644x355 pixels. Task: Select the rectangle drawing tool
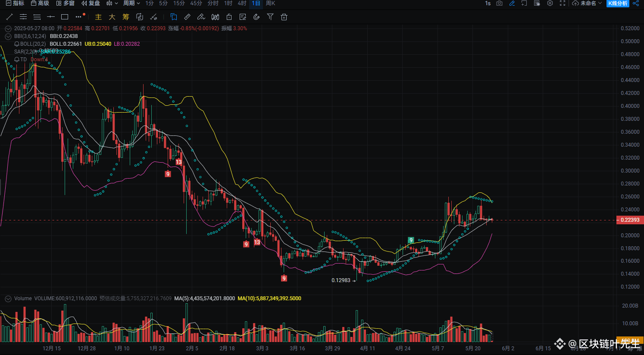[65, 17]
